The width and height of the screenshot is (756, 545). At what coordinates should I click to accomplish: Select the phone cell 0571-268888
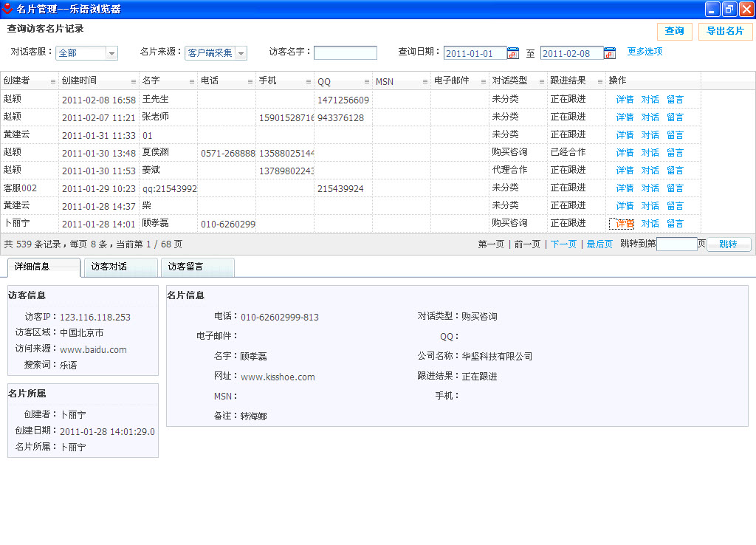(227, 154)
